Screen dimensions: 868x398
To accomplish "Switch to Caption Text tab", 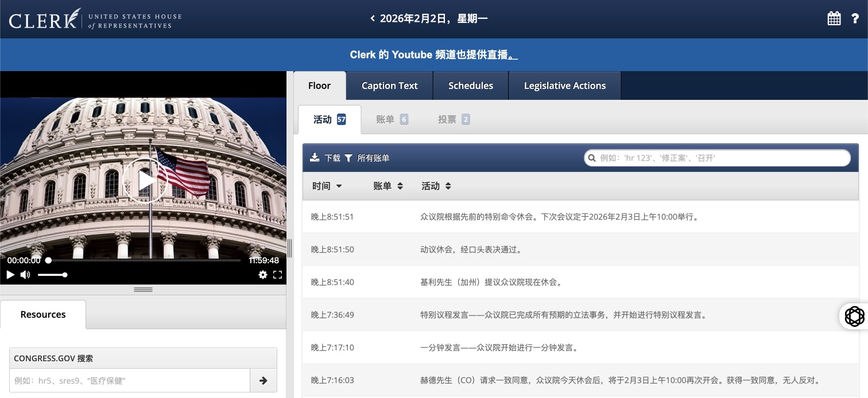I will click(x=390, y=85).
